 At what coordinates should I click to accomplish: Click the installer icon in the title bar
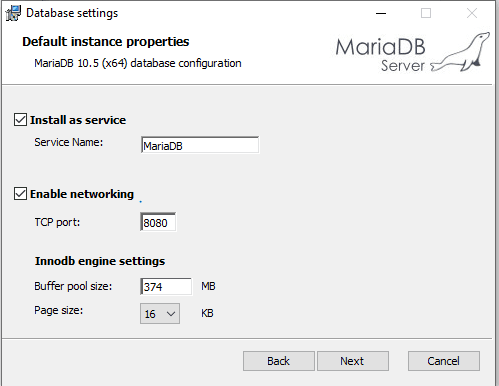tap(13, 13)
